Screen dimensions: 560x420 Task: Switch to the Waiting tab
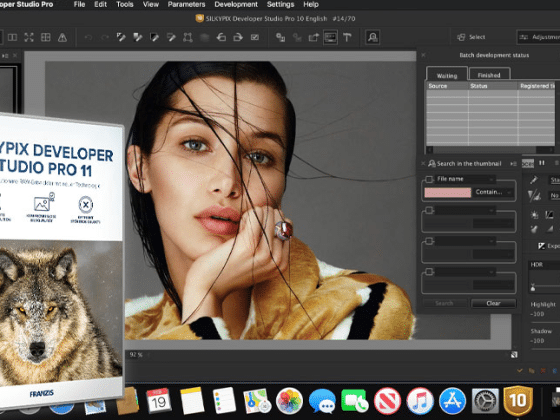pos(447,75)
